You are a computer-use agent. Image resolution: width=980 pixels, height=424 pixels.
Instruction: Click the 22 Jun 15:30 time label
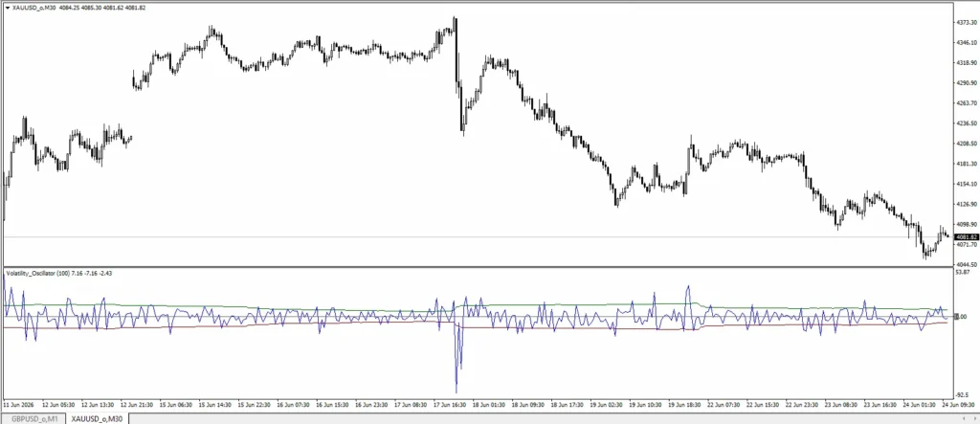[x=763, y=405]
